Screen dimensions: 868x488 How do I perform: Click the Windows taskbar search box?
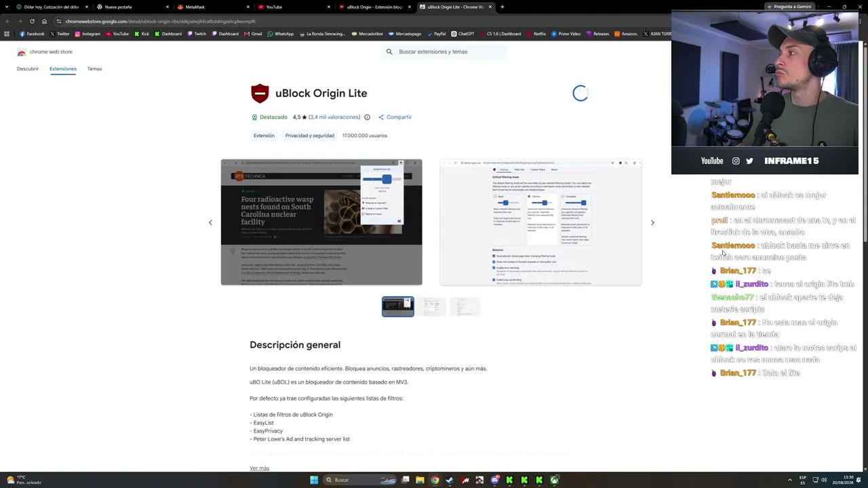[359, 480]
